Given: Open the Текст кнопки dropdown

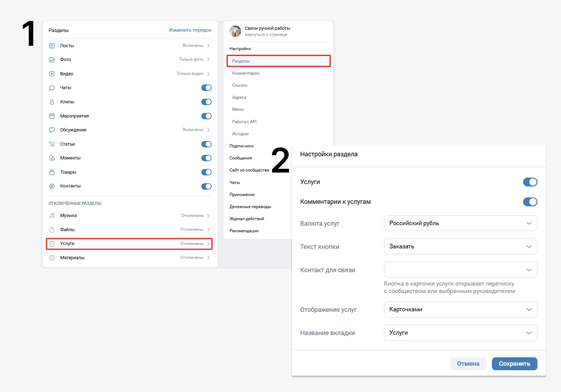Looking at the screenshot, I should coord(461,246).
